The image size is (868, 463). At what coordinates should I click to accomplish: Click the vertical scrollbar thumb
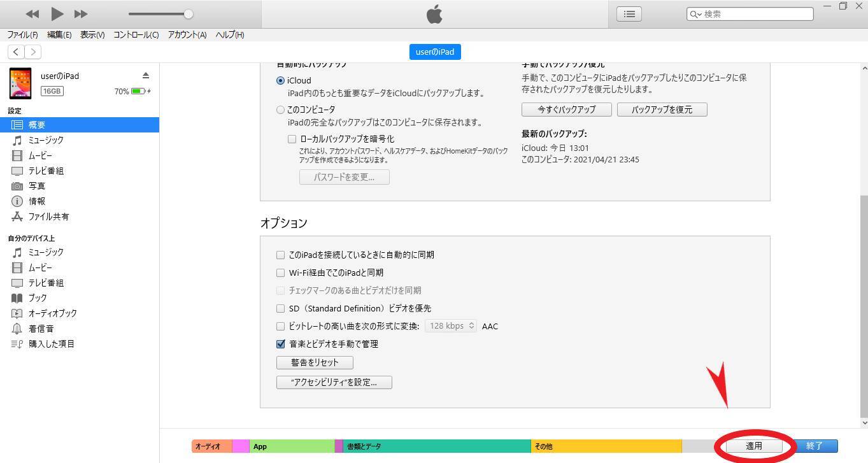click(x=864, y=306)
